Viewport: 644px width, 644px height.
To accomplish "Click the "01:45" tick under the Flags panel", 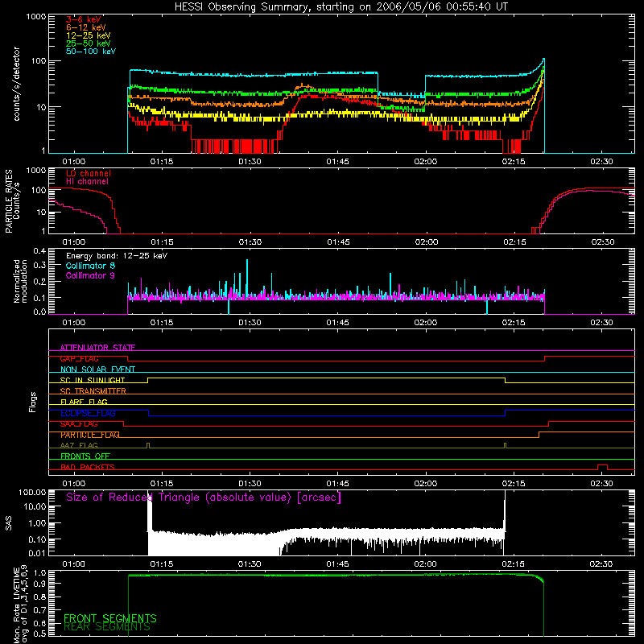I will tap(337, 484).
